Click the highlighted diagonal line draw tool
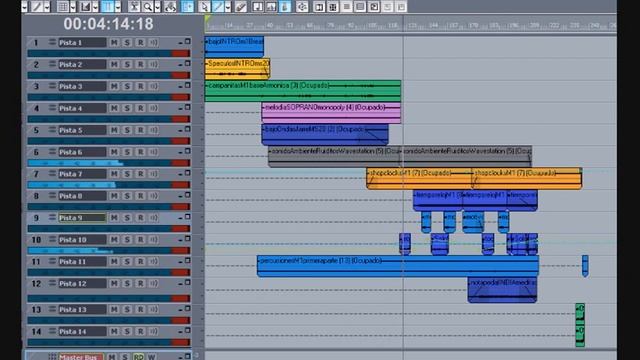This screenshot has width=640, height=360. [x=218, y=7]
